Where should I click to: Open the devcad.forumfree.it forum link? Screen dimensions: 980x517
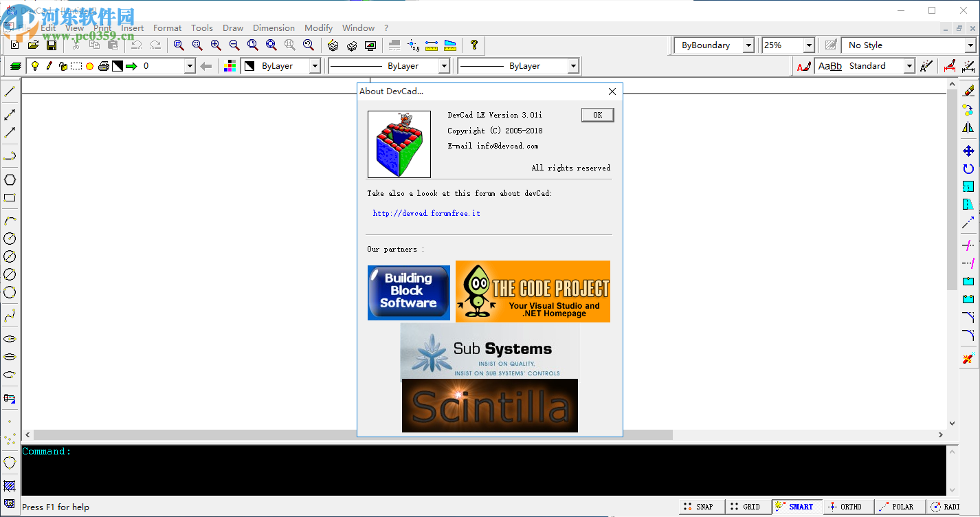426,213
